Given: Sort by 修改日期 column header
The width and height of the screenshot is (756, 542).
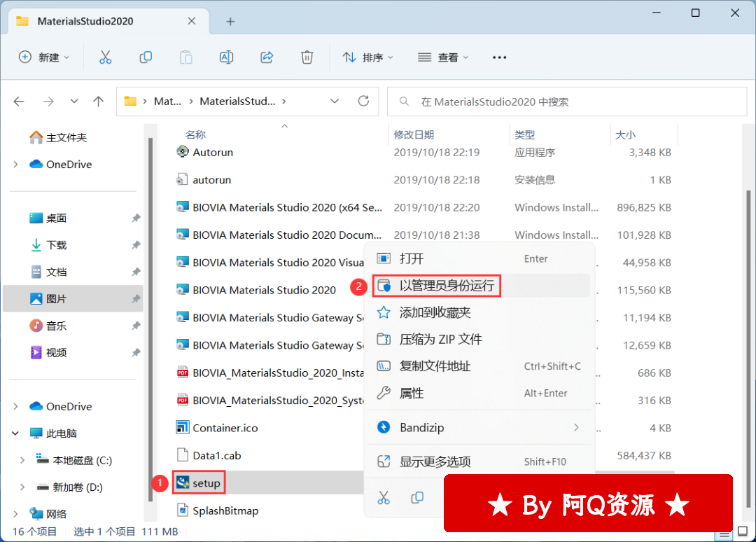Looking at the screenshot, I should pyautogui.click(x=414, y=134).
